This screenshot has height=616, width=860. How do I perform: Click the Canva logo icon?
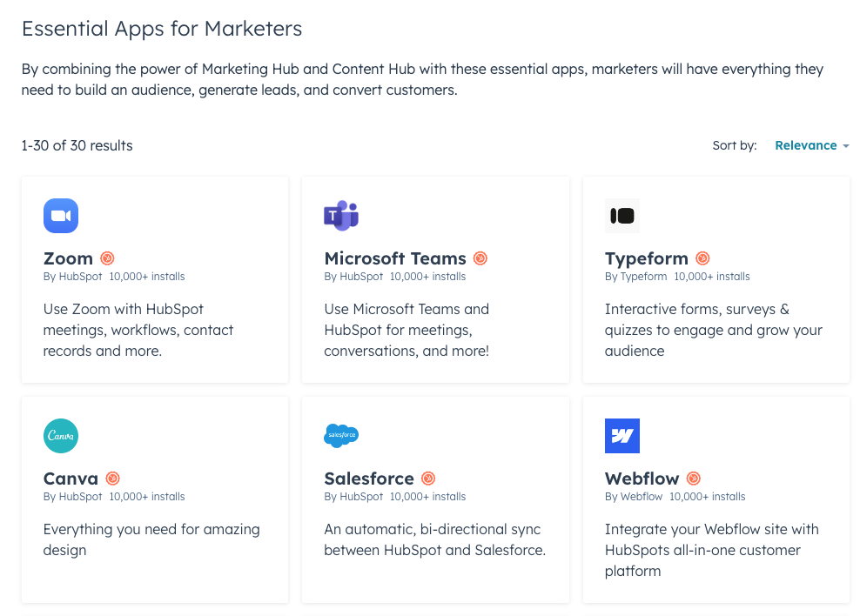61,436
